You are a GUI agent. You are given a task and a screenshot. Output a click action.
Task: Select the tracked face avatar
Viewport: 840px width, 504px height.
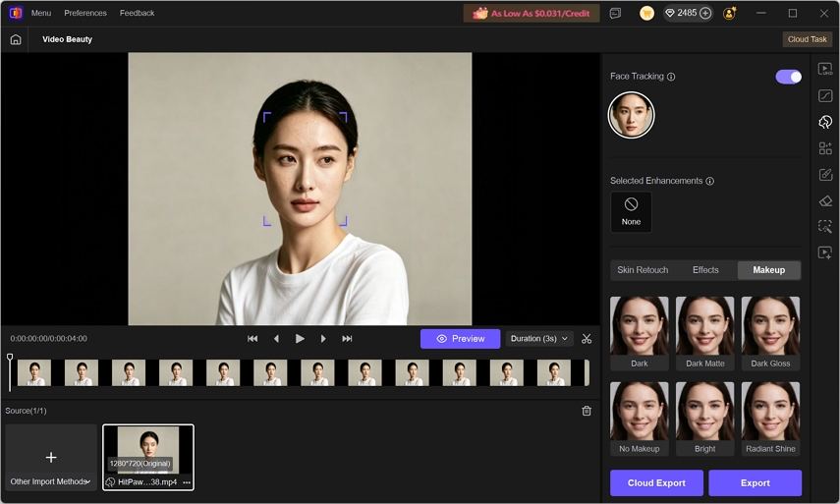(631, 115)
